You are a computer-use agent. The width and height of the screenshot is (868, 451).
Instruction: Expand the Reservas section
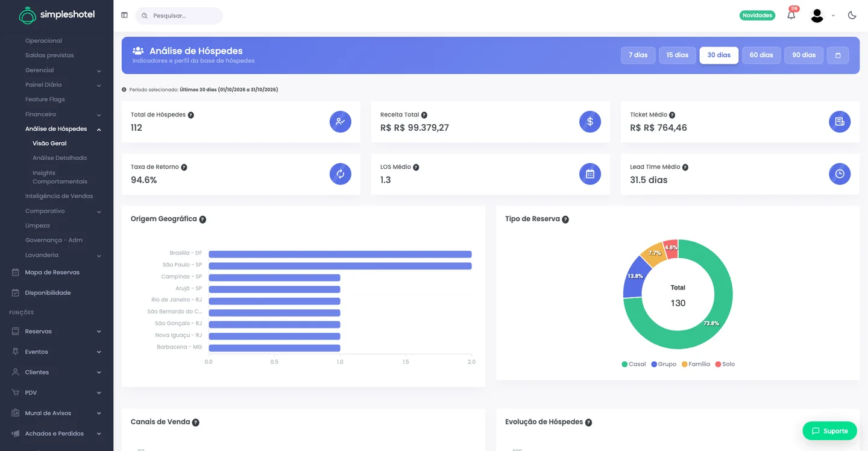point(57,332)
